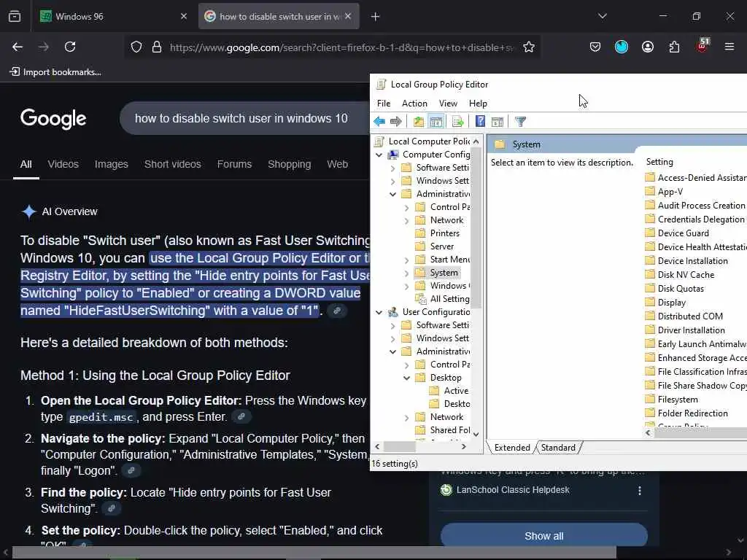Click scroll-right arrow of tree horizontal scrollbar
The image size is (747, 560).
463,447
